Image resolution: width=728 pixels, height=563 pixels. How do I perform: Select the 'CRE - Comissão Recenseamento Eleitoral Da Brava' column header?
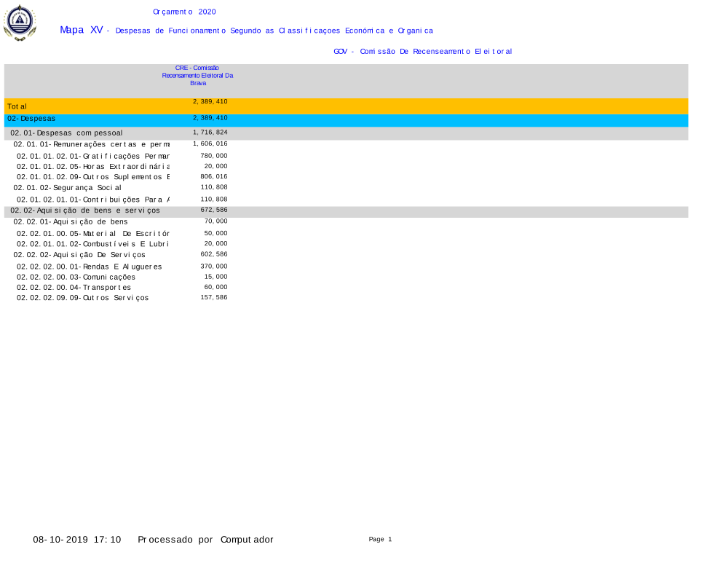[x=197, y=75]
